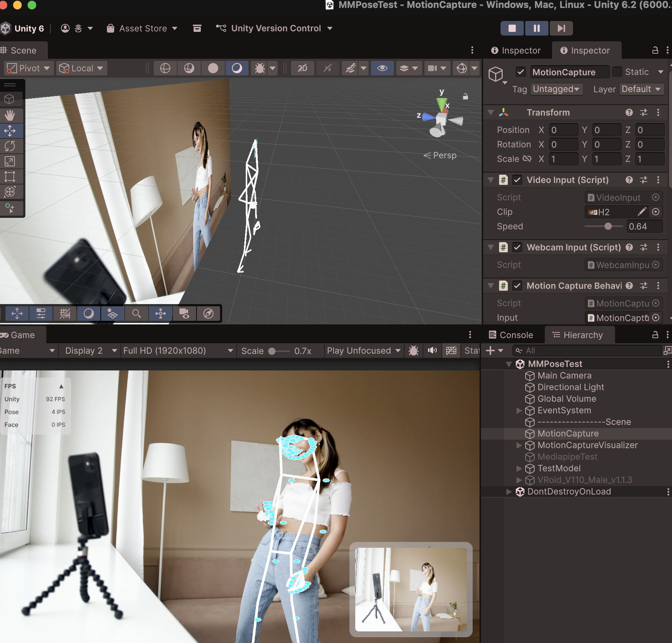Image resolution: width=672 pixels, height=643 pixels.
Task: Click the Position X input field
Action: (x=563, y=130)
